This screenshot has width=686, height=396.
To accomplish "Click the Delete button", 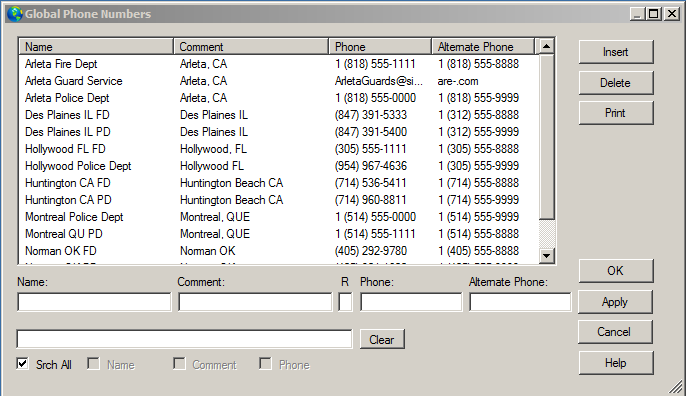I will [616, 83].
